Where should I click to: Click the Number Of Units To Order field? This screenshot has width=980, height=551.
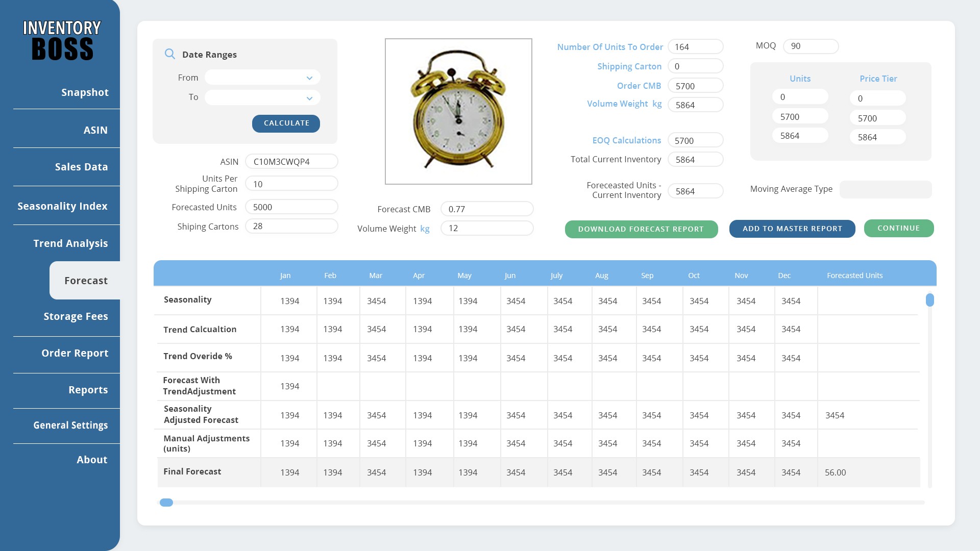[695, 47]
